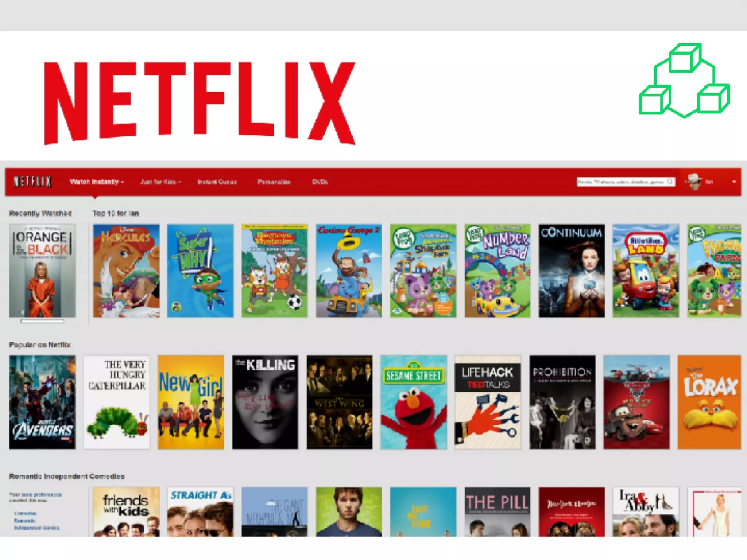
Task: Open the Instant Queue tab
Action: pos(217,182)
